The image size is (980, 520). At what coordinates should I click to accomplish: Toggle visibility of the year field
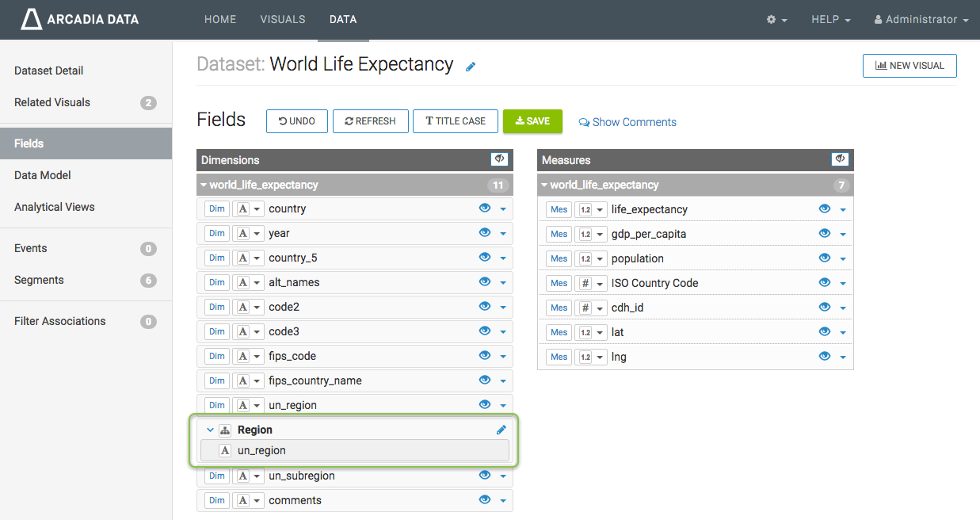(x=485, y=233)
